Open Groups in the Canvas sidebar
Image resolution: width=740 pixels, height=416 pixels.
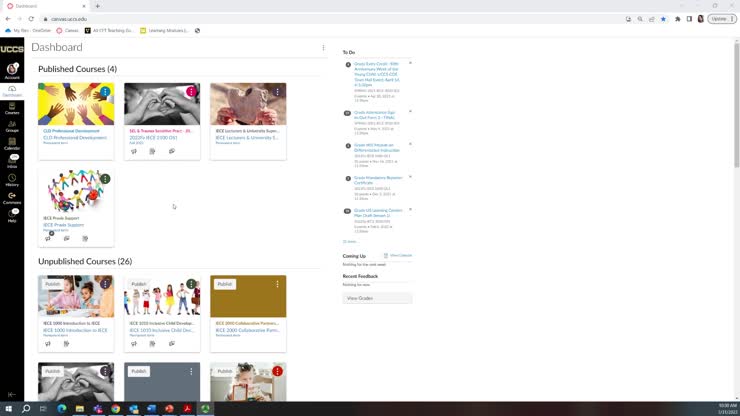click(x=12, y=127)
